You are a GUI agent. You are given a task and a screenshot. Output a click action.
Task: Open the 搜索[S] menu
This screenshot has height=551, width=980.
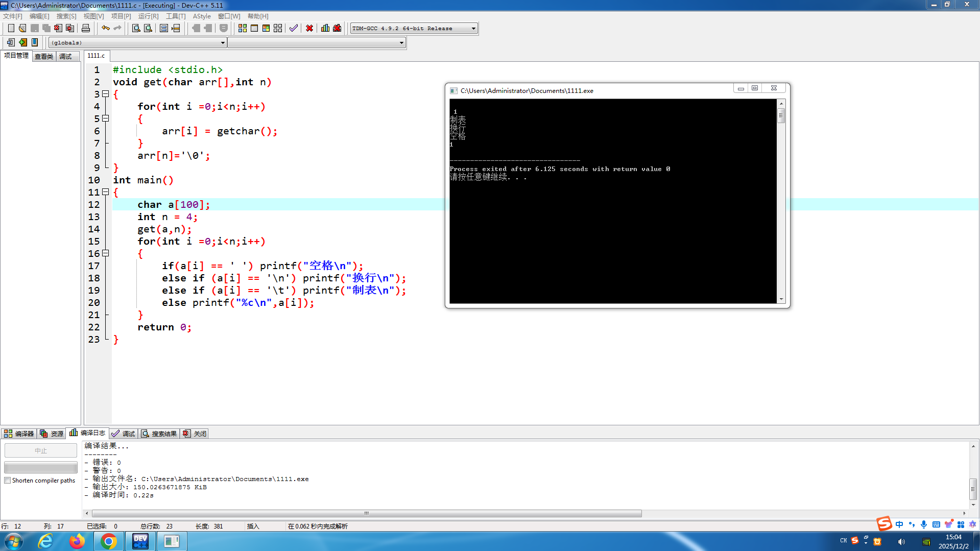(x=66, y=16)
